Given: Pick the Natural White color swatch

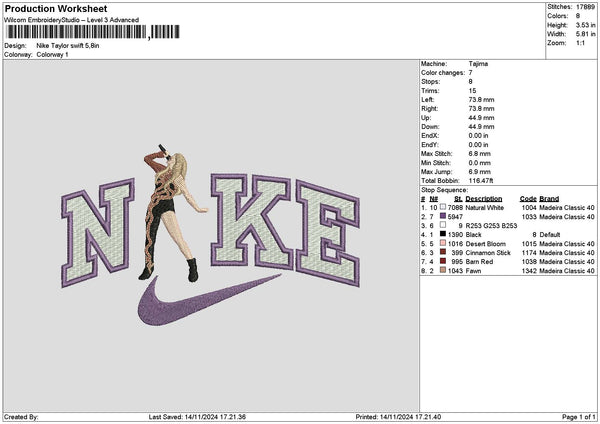Looking at the screenshot, I should tap(443, 207).
